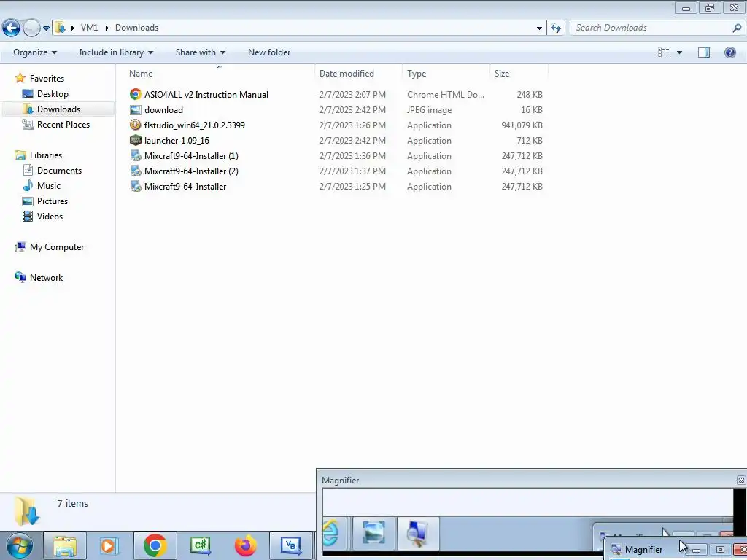Viewport: 747px width, 560px height.
Task: Open the Include in library menu
Action: pyautogui.click(x=116, y=52)
